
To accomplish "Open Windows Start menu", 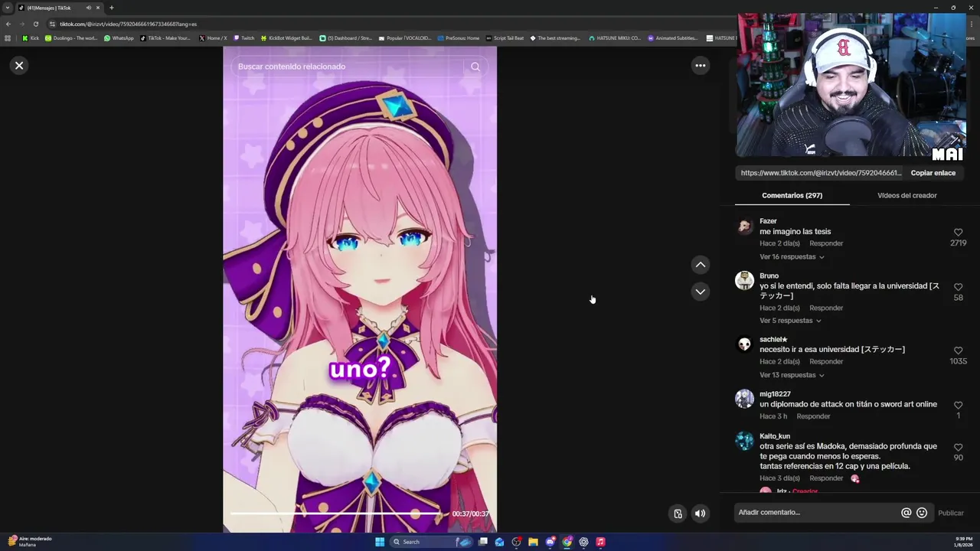I will [380, 542].
